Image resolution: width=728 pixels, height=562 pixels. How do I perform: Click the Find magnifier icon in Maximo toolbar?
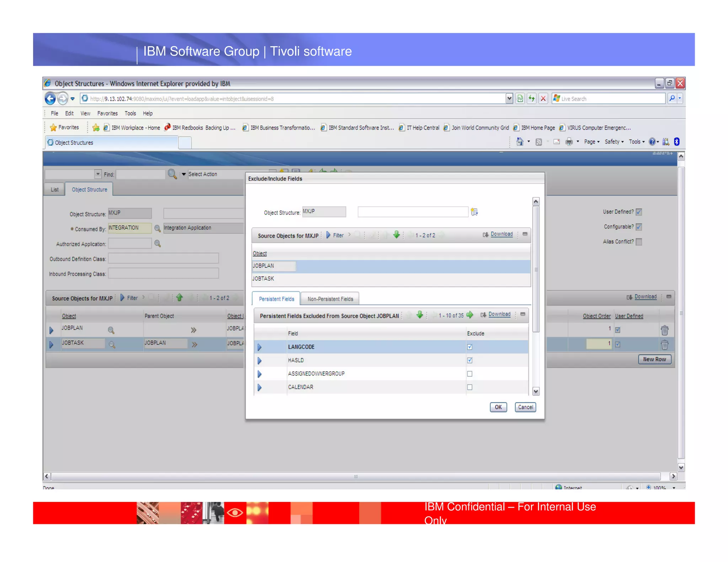[172, 174]
